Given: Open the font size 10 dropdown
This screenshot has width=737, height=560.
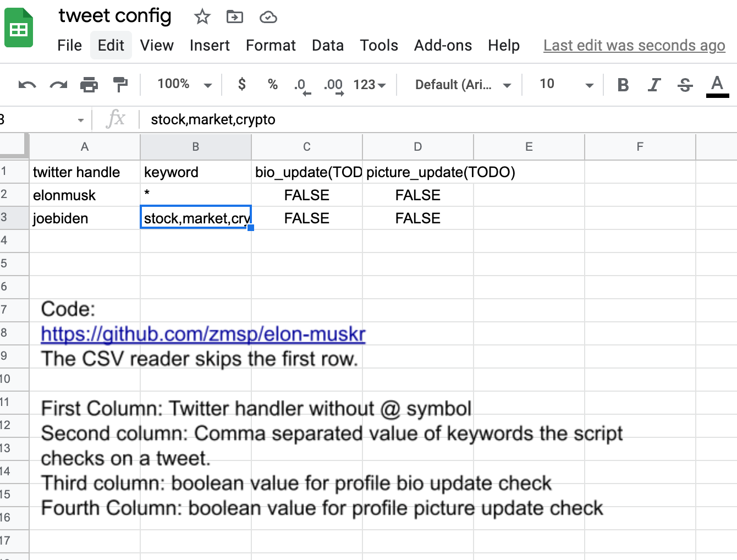Looking at the screenshot, I should click(566, 84).
